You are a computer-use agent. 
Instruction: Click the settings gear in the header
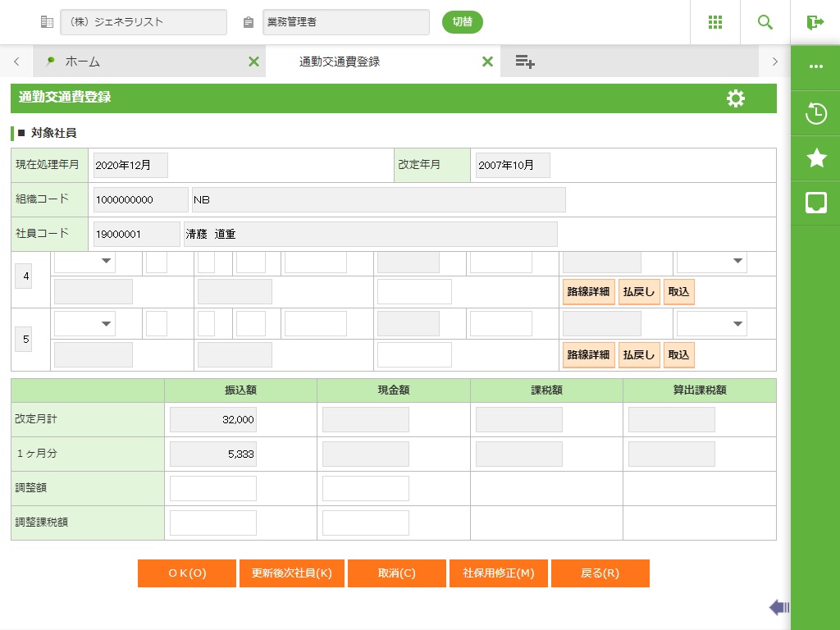coord(736,98)
